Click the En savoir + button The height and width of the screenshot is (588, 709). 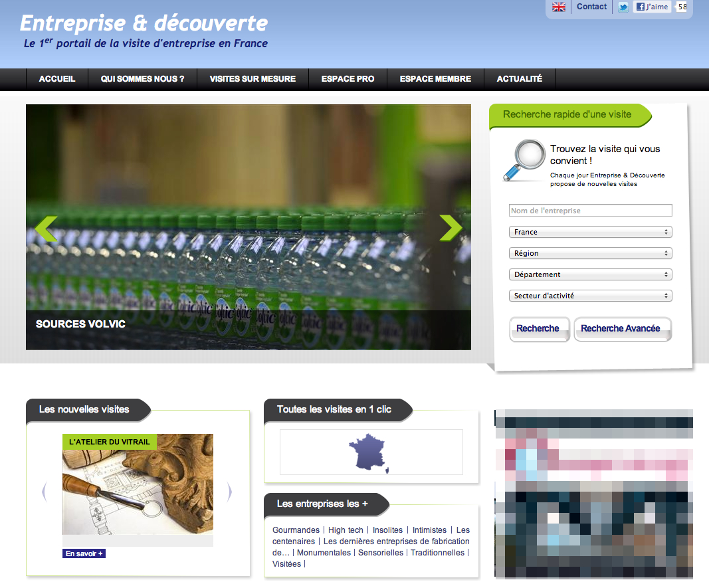tap(84, 553)
